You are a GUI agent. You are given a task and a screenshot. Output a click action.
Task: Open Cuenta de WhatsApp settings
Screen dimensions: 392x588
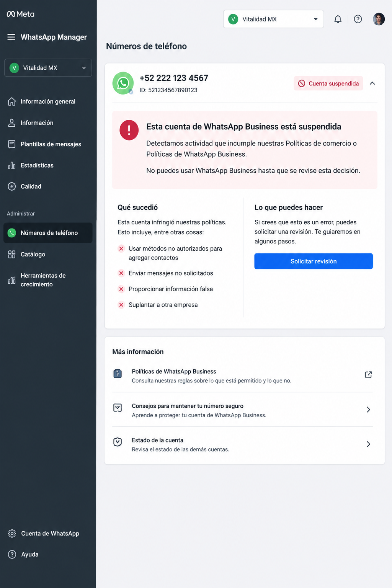coord(48,533)
